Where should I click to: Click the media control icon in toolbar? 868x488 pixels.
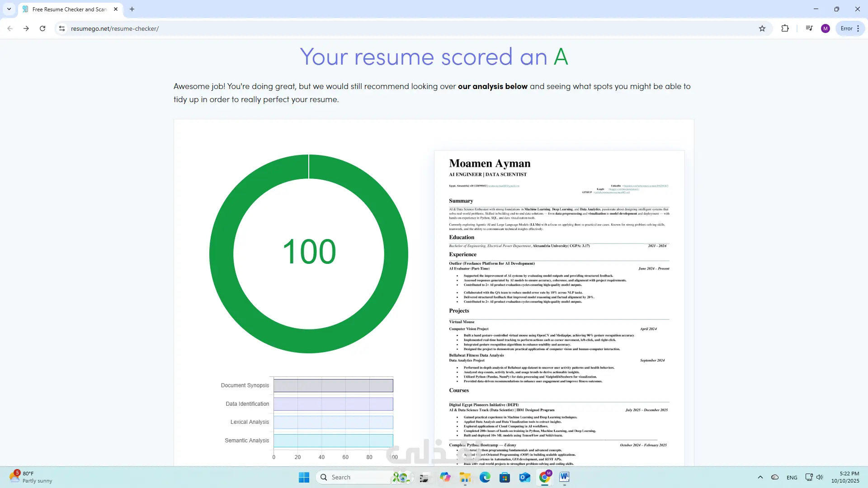tap(809, 28)
